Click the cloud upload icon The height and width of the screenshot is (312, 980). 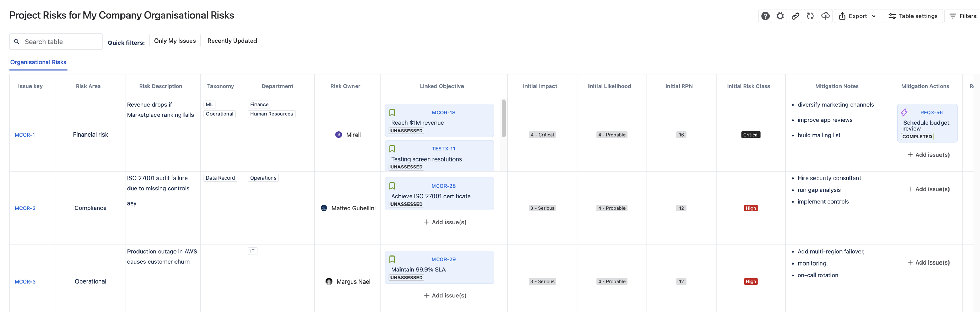click(x=826, y=16)
